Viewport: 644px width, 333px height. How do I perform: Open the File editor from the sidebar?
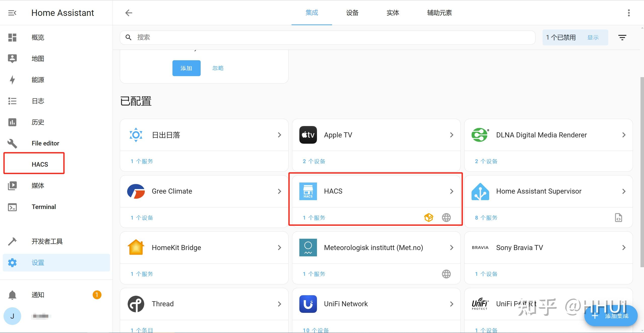pyautogui.click(x=45, y=143)
